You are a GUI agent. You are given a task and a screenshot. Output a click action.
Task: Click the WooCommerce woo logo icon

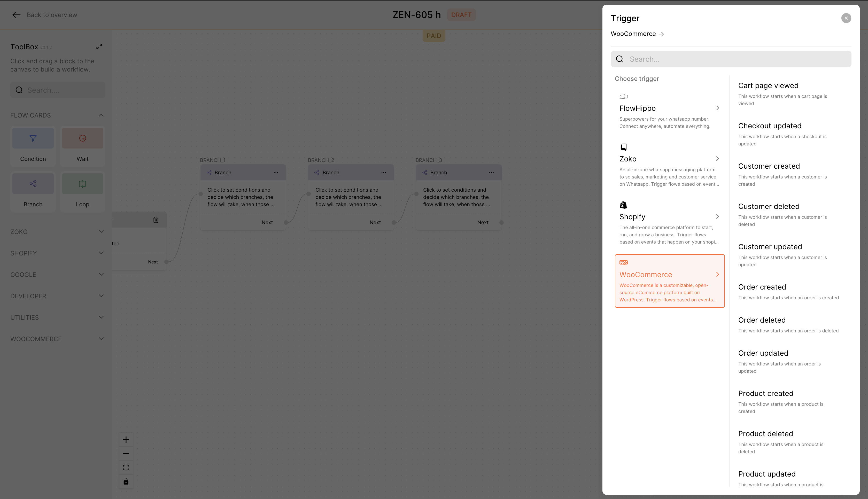(x=624, y=262)
